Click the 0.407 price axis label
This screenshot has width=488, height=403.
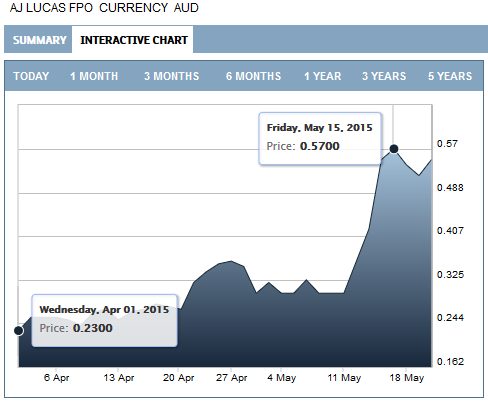(x=450, y=230)
